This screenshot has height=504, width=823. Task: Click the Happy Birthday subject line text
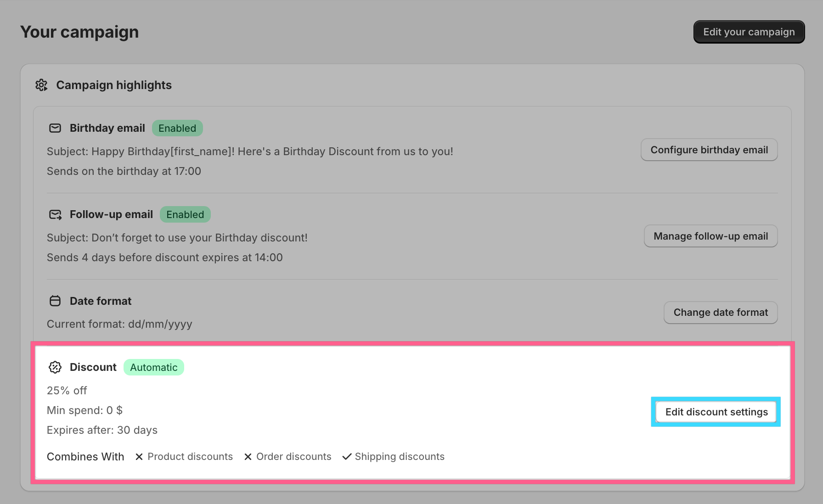point(250,151)
